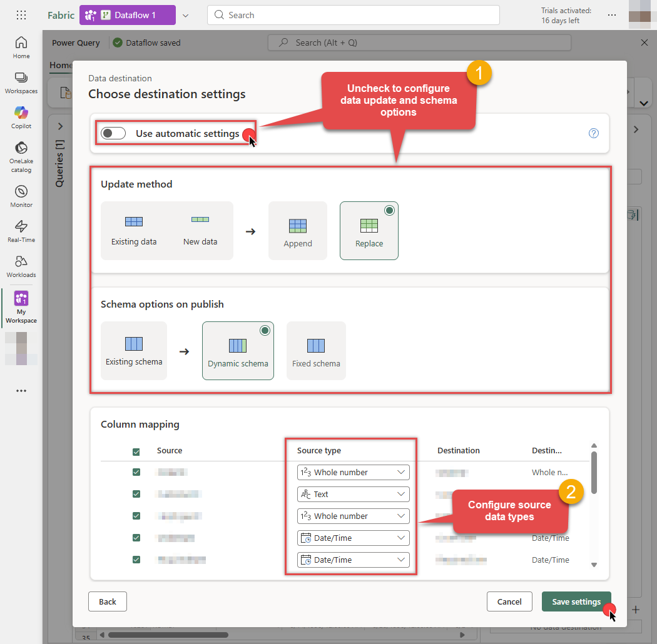657x644 pixels.
Task: Select the Append update method
Action: pos(298,230)
